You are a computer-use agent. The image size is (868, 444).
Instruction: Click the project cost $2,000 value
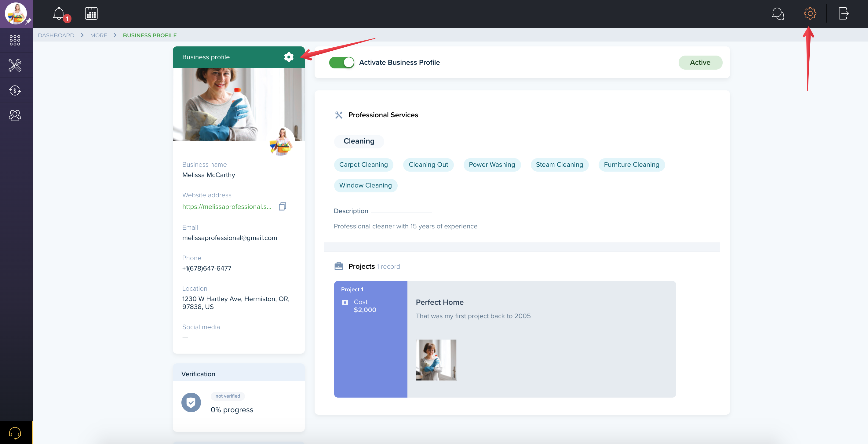click(x=365, y=310)
